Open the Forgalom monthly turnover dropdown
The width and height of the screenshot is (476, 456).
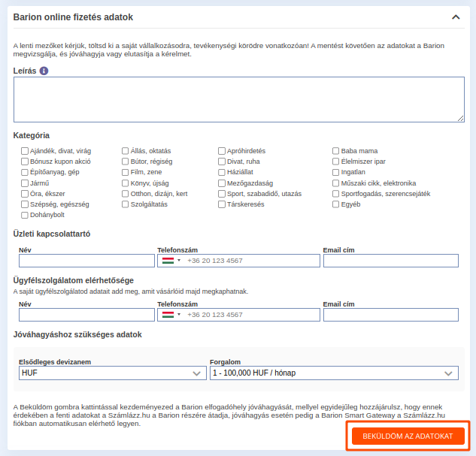[x=334, y=373]
